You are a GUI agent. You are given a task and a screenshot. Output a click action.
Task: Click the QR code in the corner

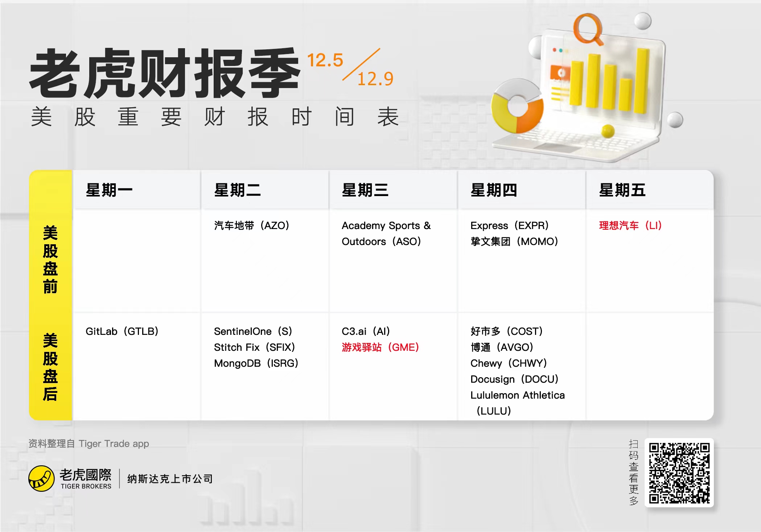pyautogui.click(x=679, y=473)
